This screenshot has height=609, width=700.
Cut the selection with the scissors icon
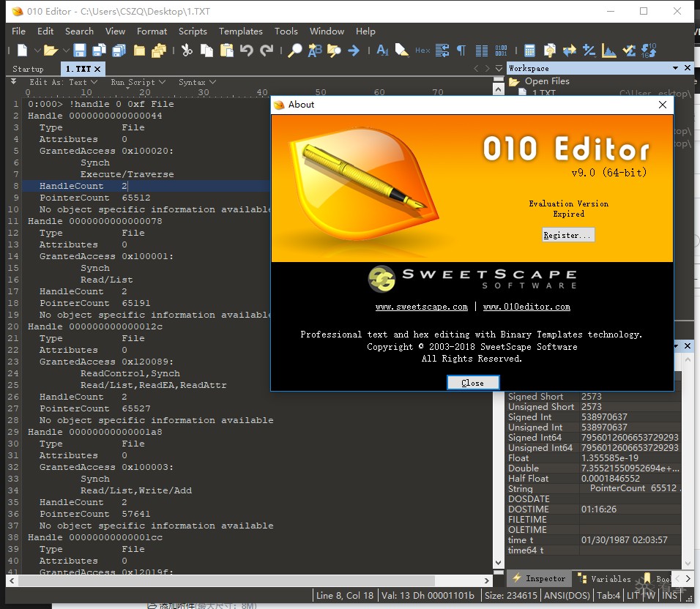click(x=187, y=51)
